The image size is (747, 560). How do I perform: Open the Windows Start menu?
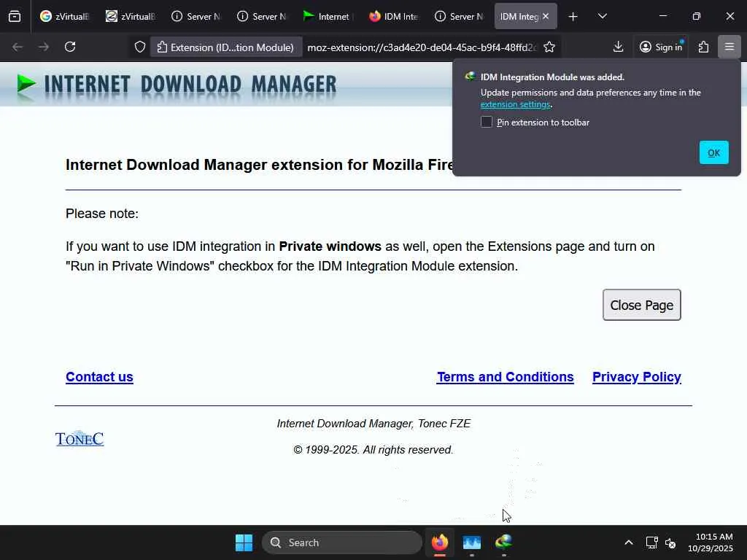(244, 542)
